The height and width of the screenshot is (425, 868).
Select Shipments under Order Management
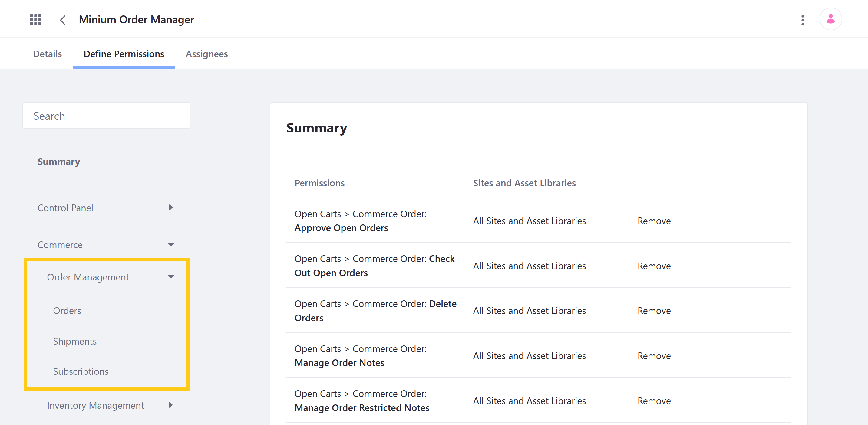[75, 341]
